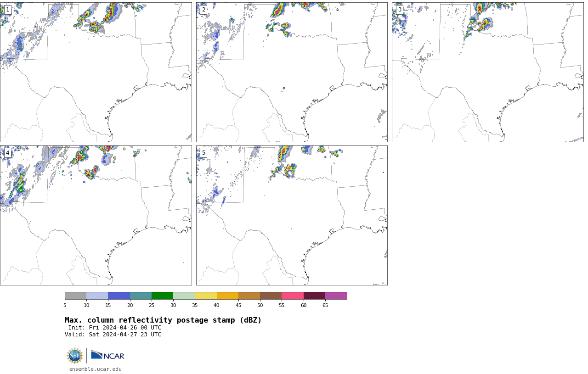588x374 pixels.
Task: Open ensemble member 1 reflectivity map
Action: (x=96, y=72)
